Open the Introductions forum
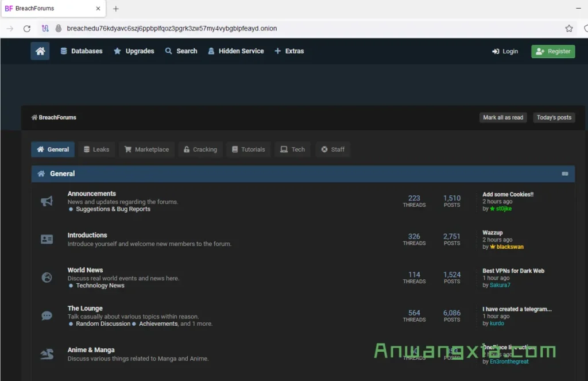The height and width of the screenshot is (381, 588). tap(87, 235)
